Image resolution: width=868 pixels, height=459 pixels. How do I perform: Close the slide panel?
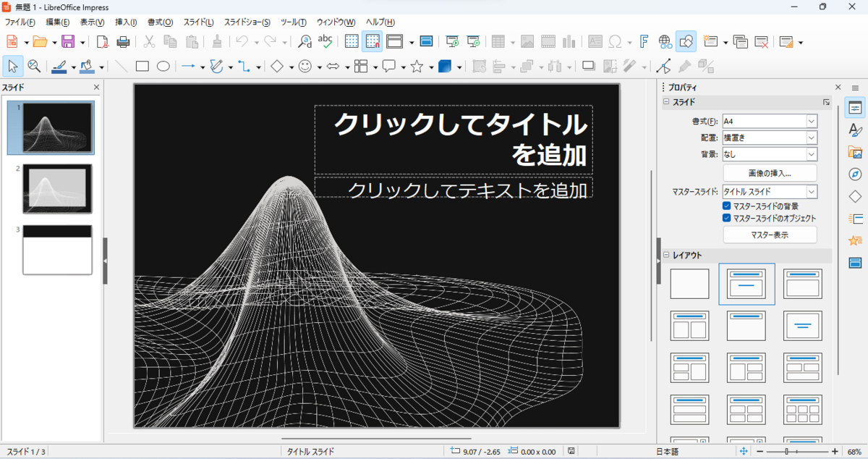pyautogui.click(x=97, y=87)
